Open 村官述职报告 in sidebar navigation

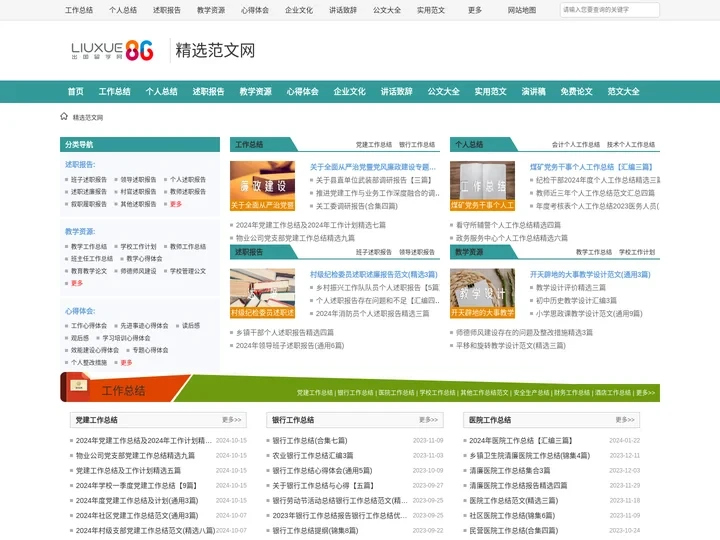pos(138,191)
